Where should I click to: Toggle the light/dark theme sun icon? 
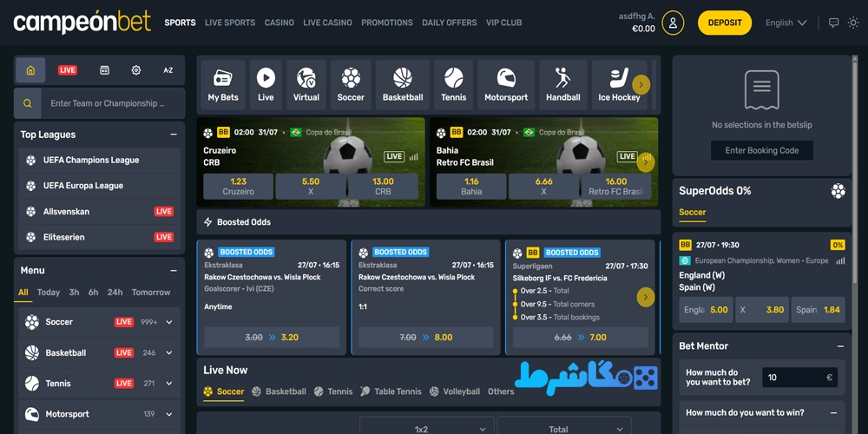pyautogui.click(x=853, y=23)
